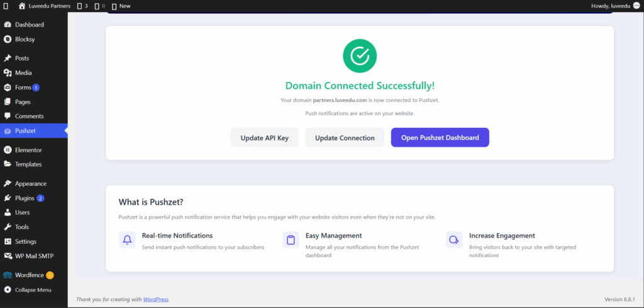Open Howdy, luveedu account menu

[615, 6]
